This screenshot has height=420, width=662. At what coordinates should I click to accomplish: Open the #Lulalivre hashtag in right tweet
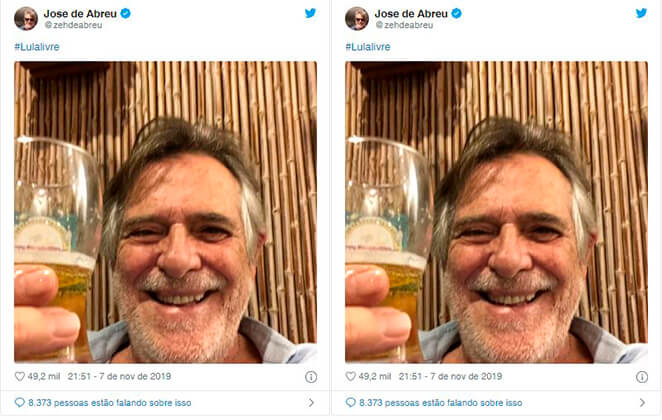(x=367, y=47)
